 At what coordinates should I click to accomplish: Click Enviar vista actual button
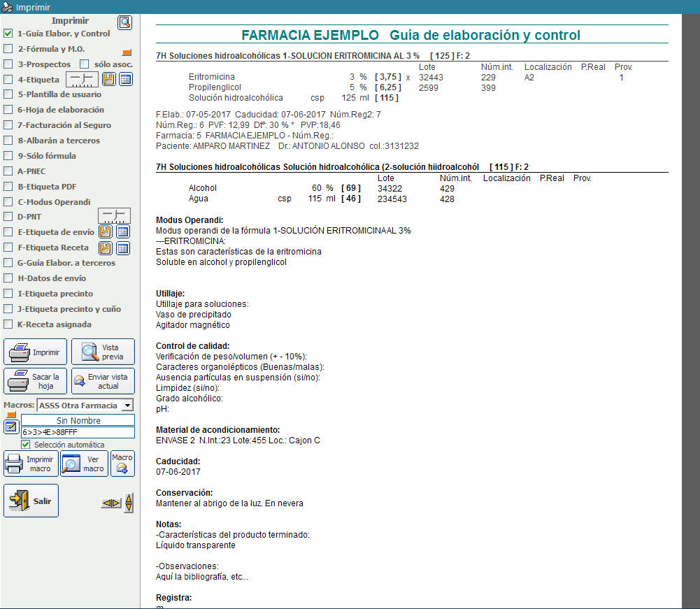click(x=103, y=381)
